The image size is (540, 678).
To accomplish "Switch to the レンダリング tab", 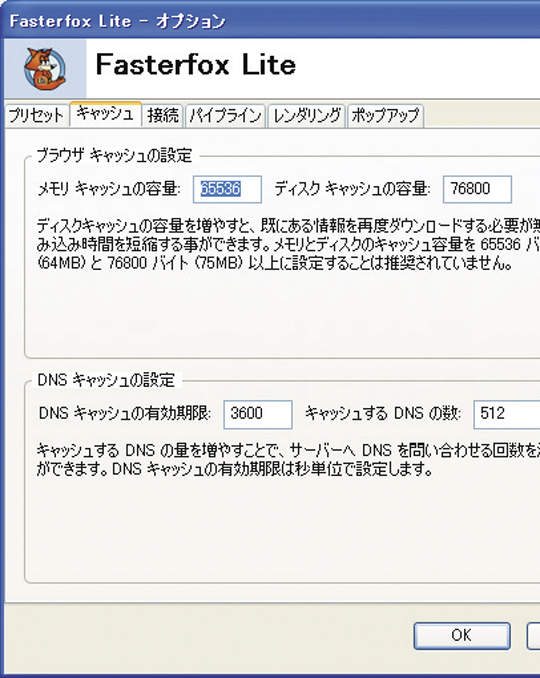I will [307, 115].
